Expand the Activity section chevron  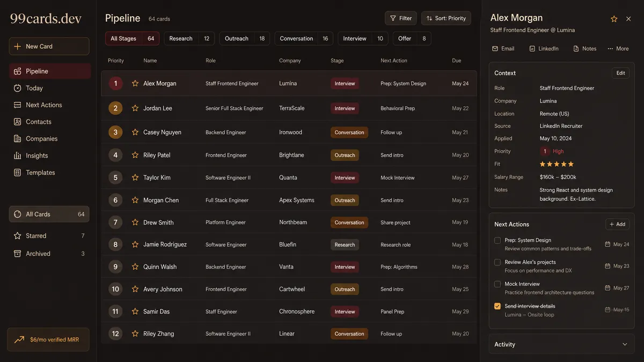pyautogui.click(x=625, y=344)
